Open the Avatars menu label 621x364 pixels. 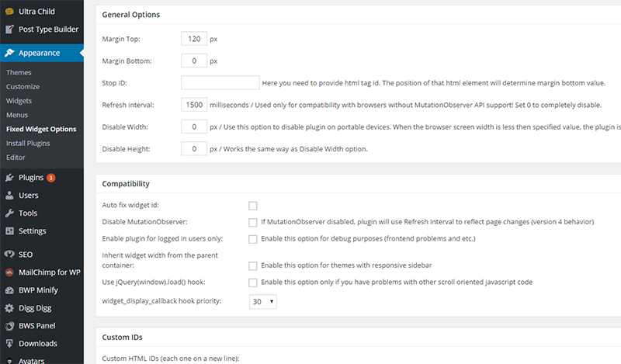[x=32, y=360]
